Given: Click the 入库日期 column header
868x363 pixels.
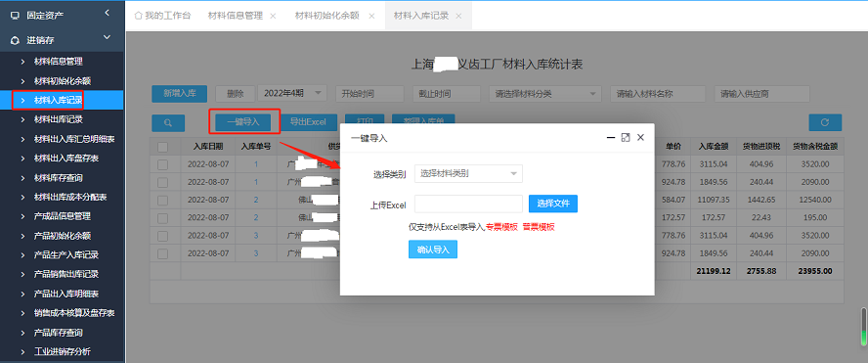Looking at the screenshot, I should pyautogui.click(x=208, y=147).
